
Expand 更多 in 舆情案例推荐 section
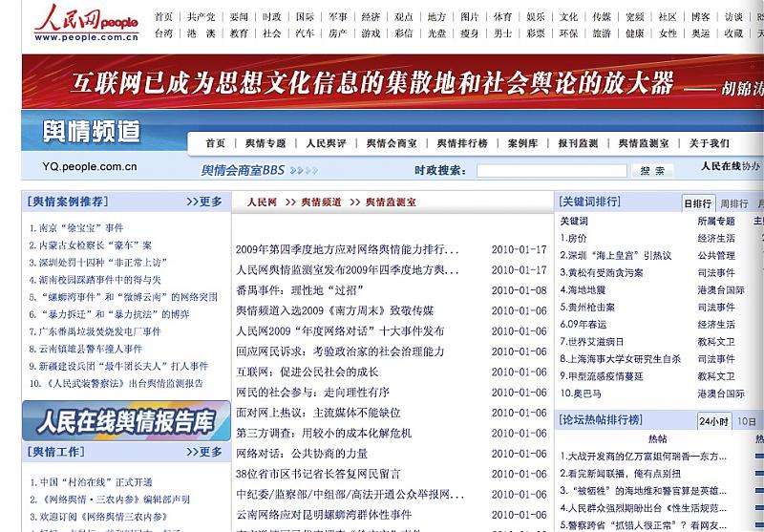click(204, 202)
